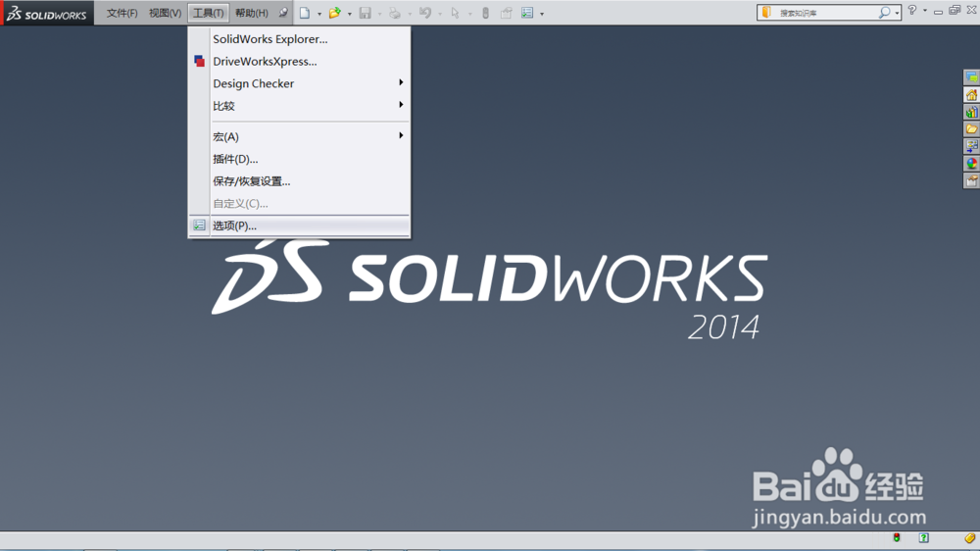Click the Undo arrow icon
The width and height of the screenshot is (980, 551).
pos(425,13)
